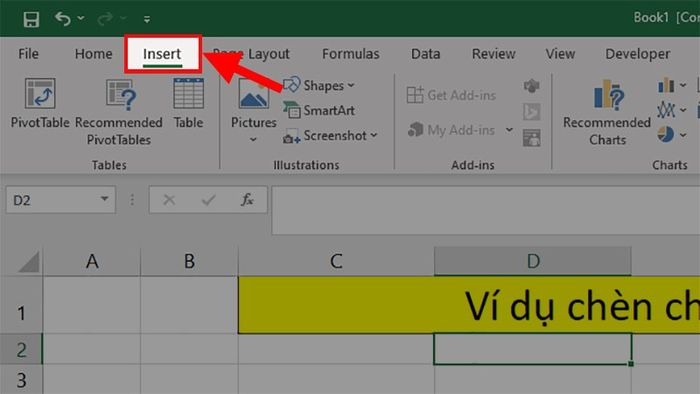Insert a SmartArt graphic
The image size is (700, 394).
coord(319,110)
